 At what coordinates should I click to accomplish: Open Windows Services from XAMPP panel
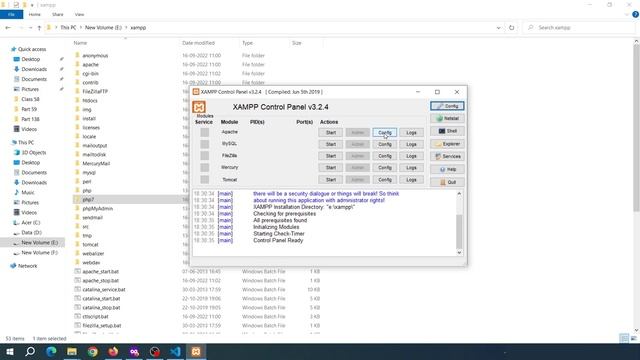(447, 156)
